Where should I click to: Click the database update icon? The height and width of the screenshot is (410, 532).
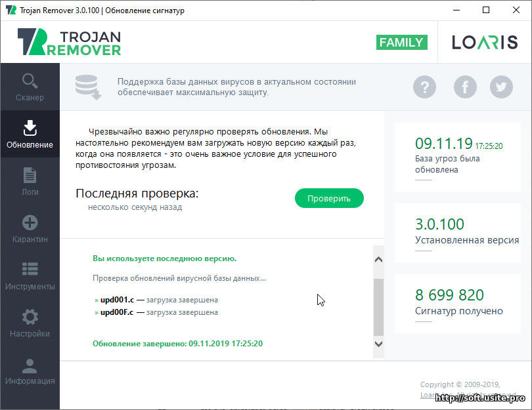[88, 87]
